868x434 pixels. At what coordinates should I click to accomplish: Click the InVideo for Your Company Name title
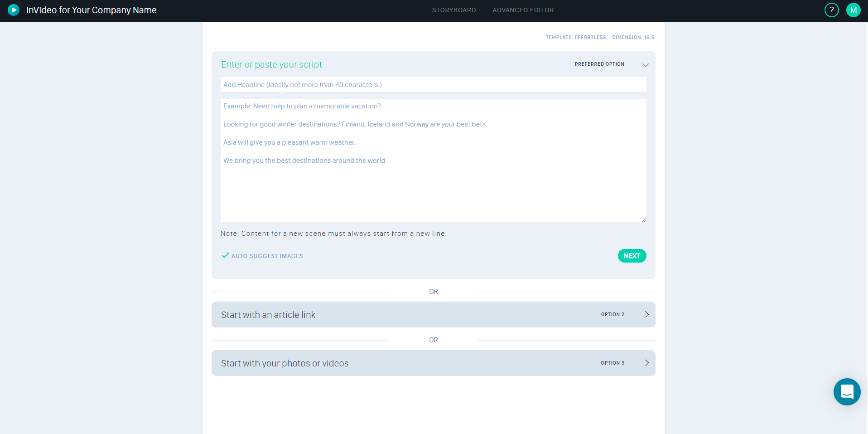coord(92,10)
